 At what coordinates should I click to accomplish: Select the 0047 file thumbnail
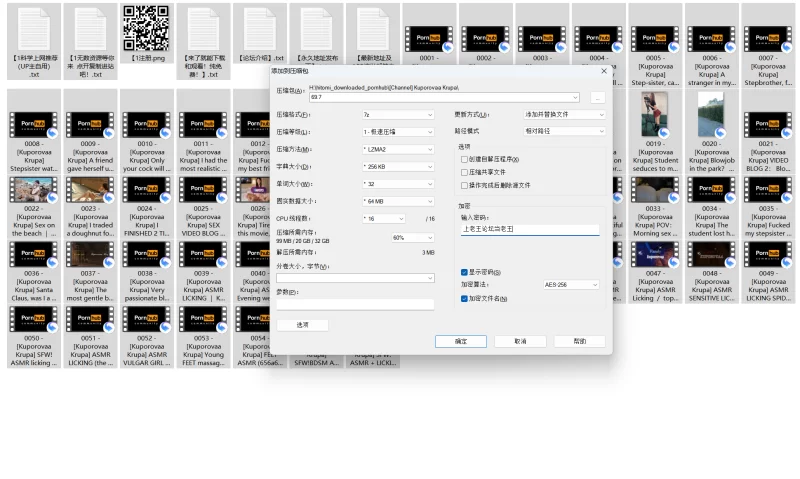point(655,255)
